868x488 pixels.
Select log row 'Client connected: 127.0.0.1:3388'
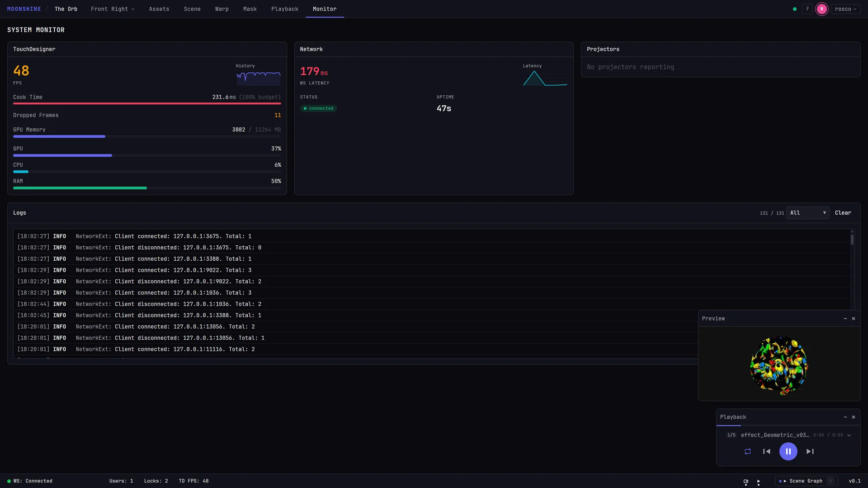tap(432, 259)
